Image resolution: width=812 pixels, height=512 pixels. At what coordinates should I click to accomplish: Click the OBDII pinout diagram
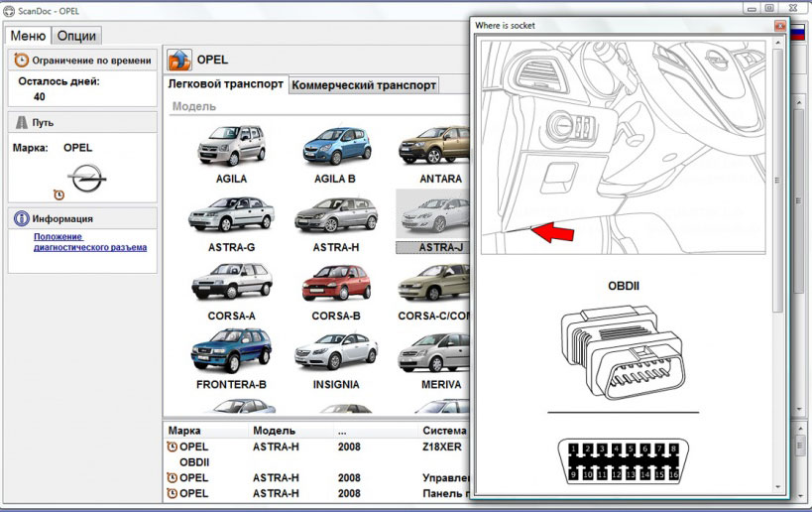624,461
